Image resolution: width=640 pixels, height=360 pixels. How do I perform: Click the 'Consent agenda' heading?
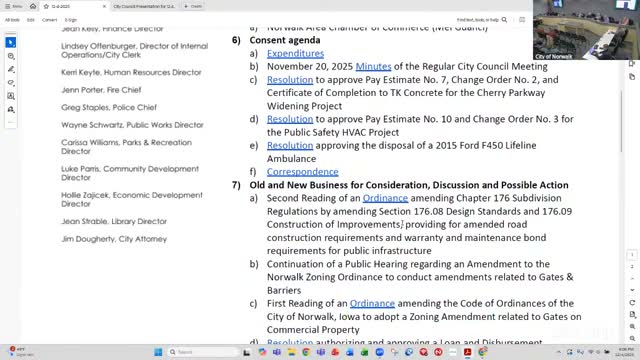tap(285, 40)
